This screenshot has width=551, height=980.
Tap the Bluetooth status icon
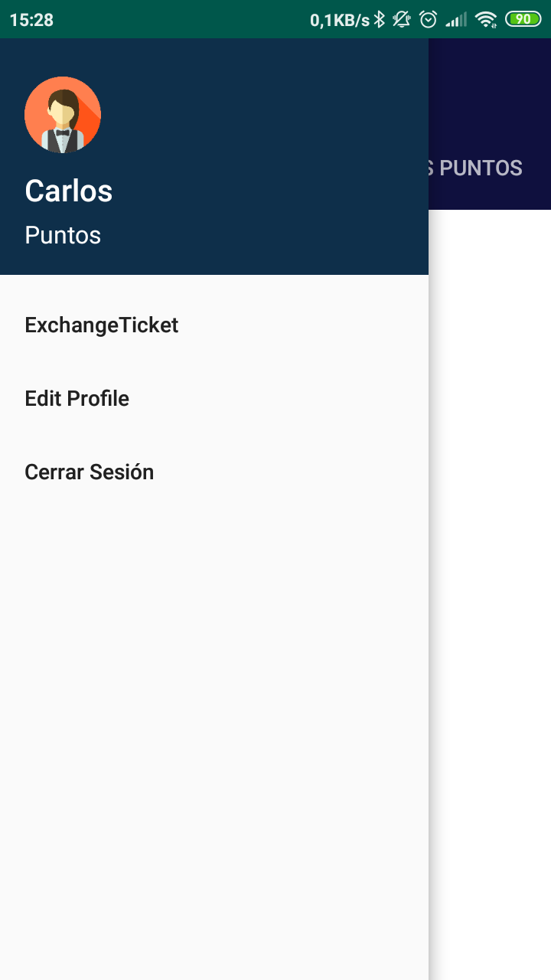[x=380, y=19]
